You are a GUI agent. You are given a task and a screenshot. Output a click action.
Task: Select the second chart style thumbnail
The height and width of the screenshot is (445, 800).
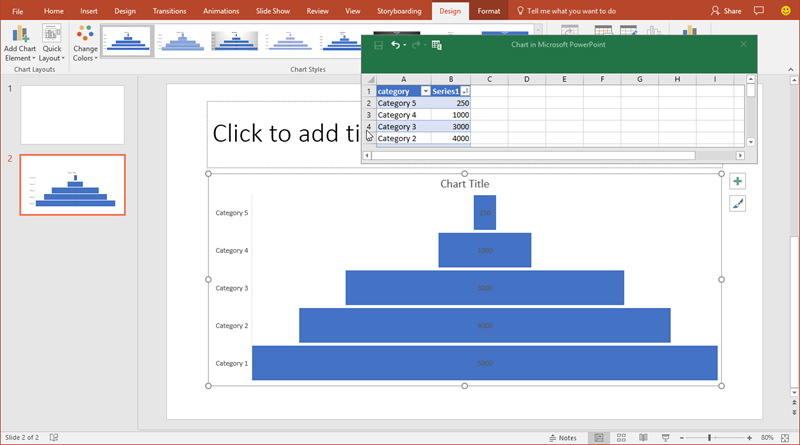point(182,41)
